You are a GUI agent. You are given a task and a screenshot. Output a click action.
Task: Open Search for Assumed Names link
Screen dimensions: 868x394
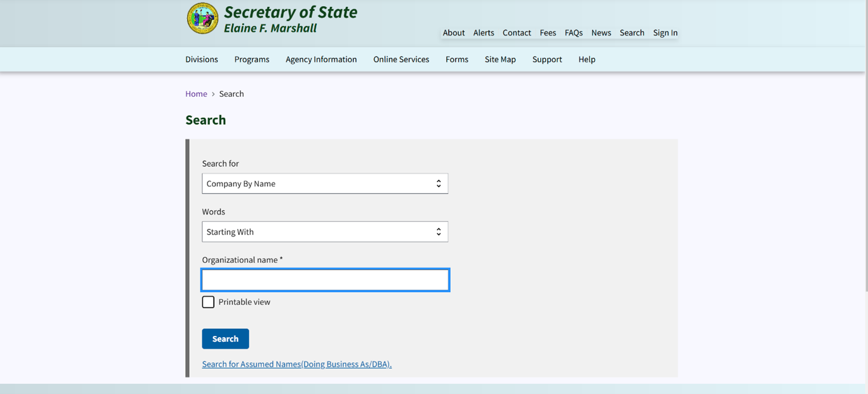coord(296,364)
